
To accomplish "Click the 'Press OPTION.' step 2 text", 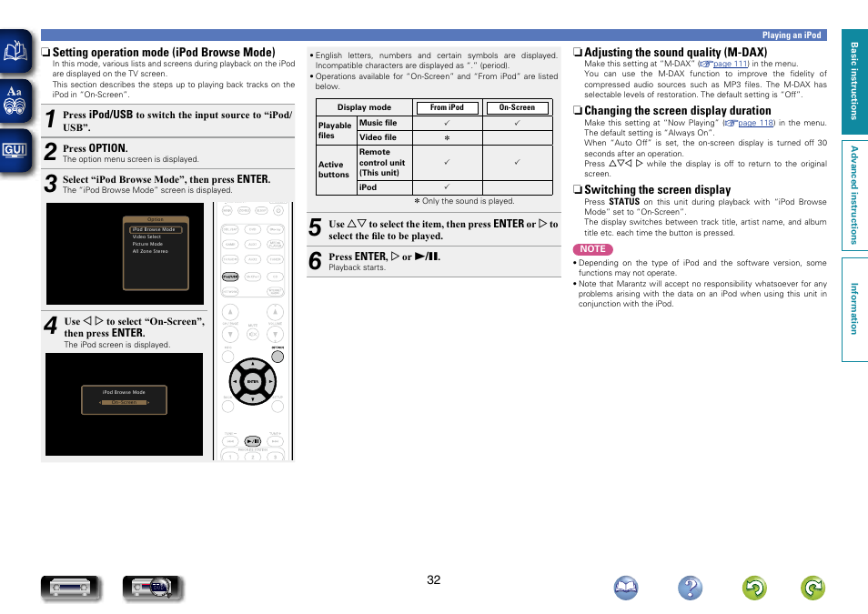I will [x=96, y=148].
